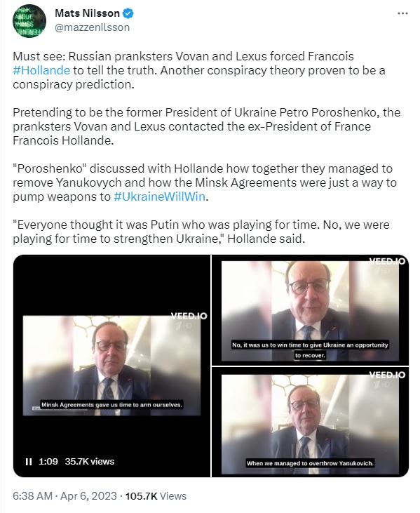Open the 'overthrow Yanukovich' clip thumbnail

coord(310,422)
